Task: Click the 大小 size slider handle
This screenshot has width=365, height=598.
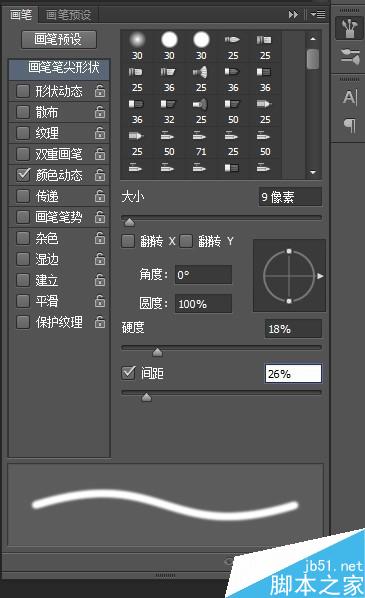Action: [x=130, y=222]
